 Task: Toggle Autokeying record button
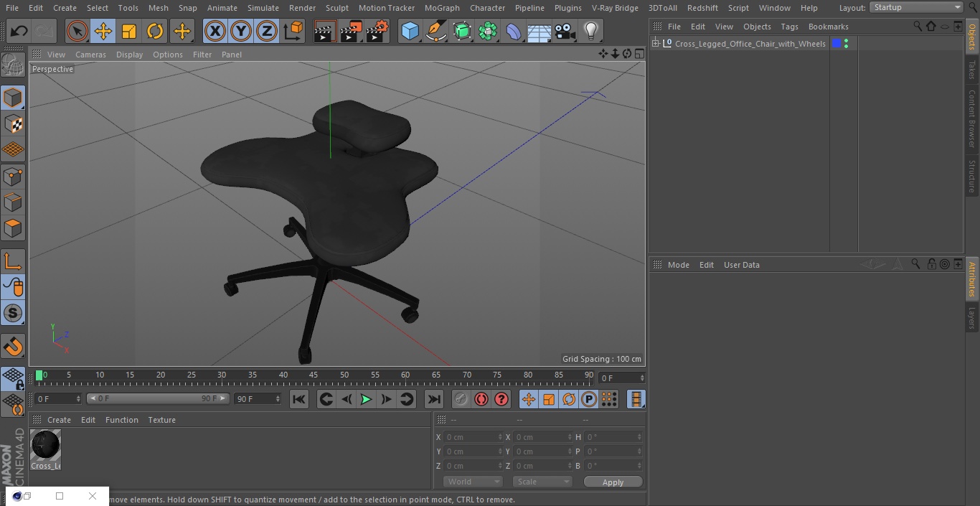tap(481, 399)
